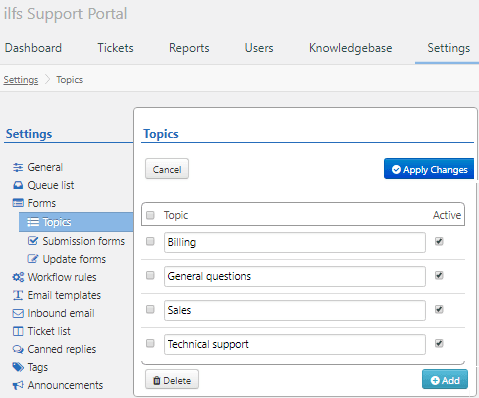
Task: Open the Dashboard tab
Action: pos(33,48)
